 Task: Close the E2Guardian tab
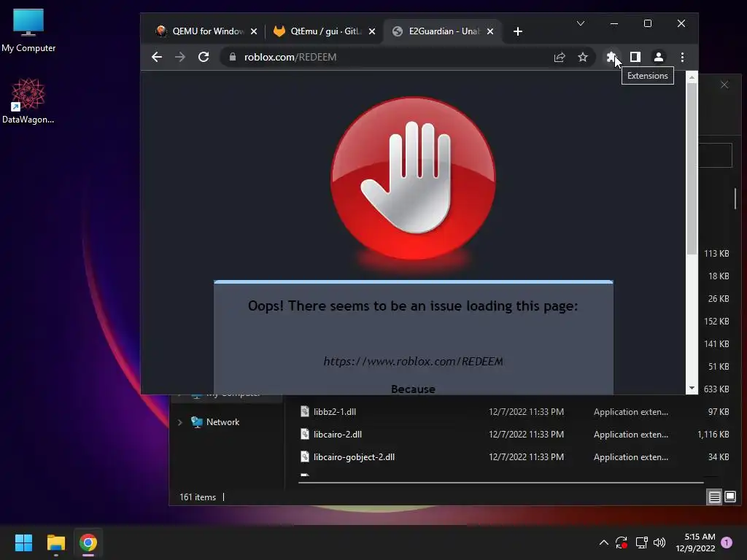point(490,31)
